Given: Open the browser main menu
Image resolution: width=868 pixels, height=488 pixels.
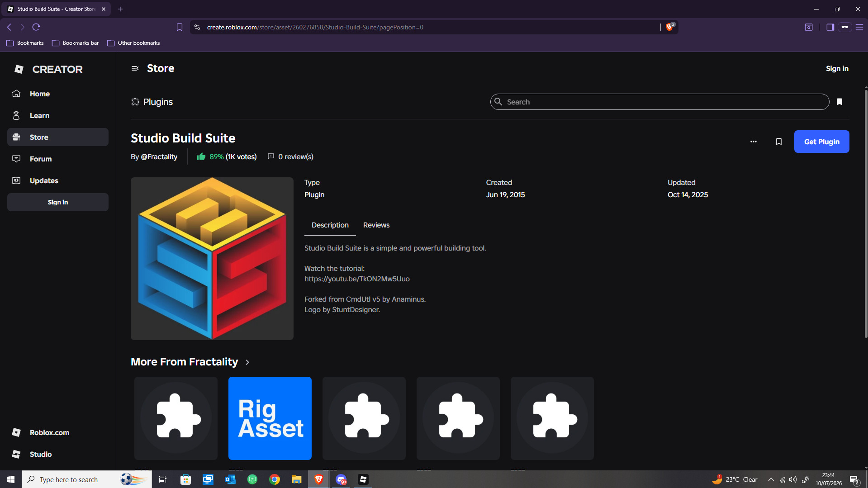Looking at the screenshot, I should tap(859, 27).
